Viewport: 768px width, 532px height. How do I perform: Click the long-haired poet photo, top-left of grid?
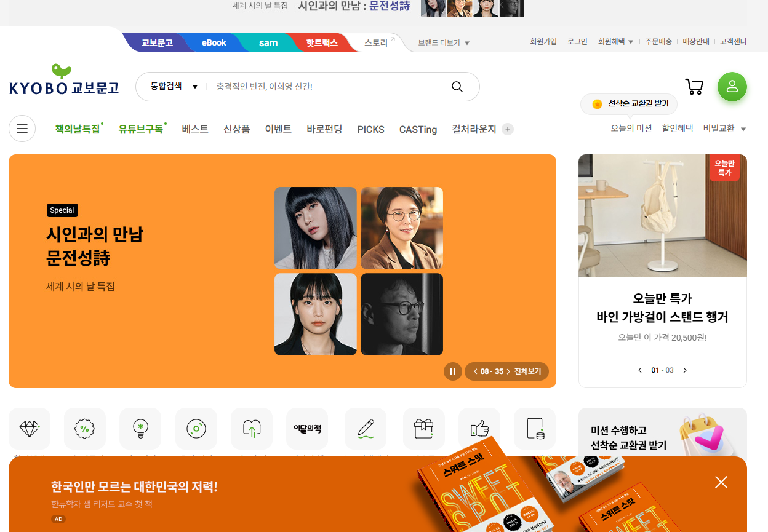pos(316,228)
